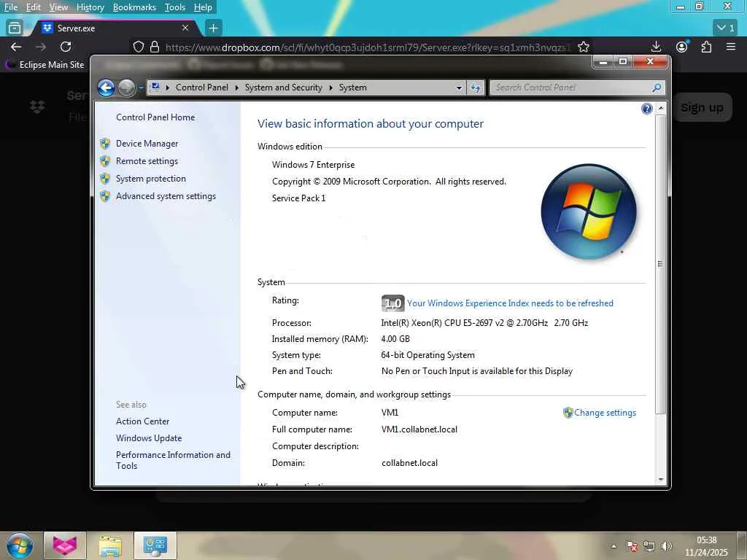
Task: Click padlock site security icon in URL bar
Action: tap(155, 47)
